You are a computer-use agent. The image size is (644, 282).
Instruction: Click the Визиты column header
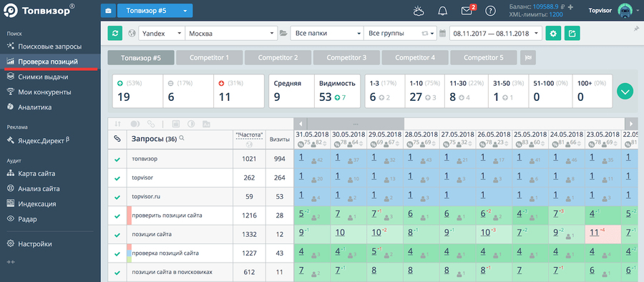coord(280,140)
